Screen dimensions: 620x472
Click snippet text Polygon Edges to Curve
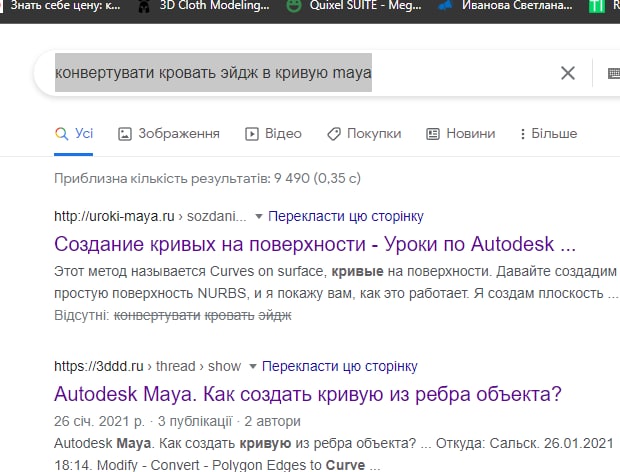[x=288, y=465]
